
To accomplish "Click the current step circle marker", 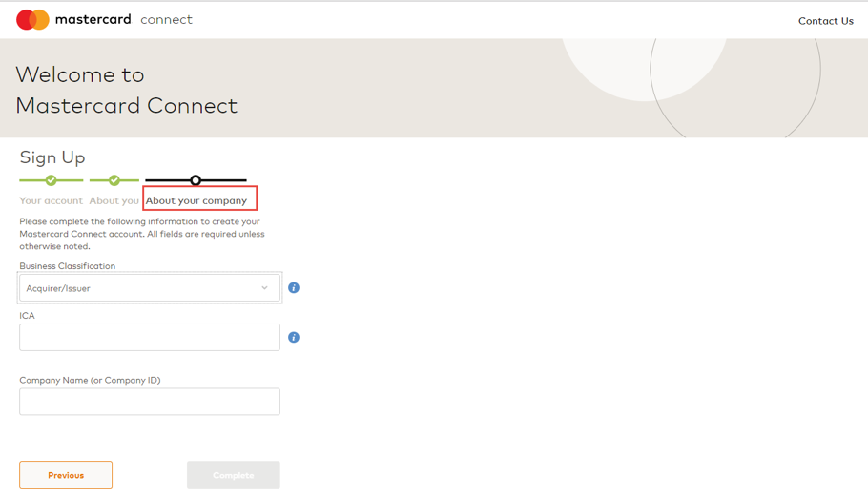I will (196, 180).
